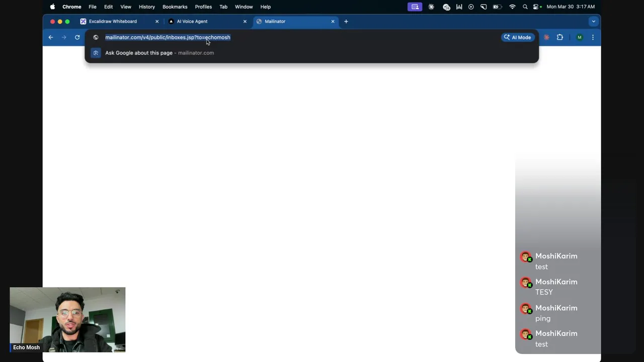
Task: Click the red starburst extension icon
Action: (x=546, y=37)
